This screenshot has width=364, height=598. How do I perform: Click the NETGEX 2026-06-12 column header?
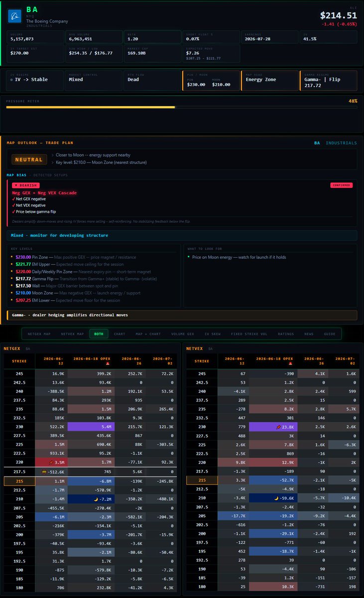(x=51, y=361)
